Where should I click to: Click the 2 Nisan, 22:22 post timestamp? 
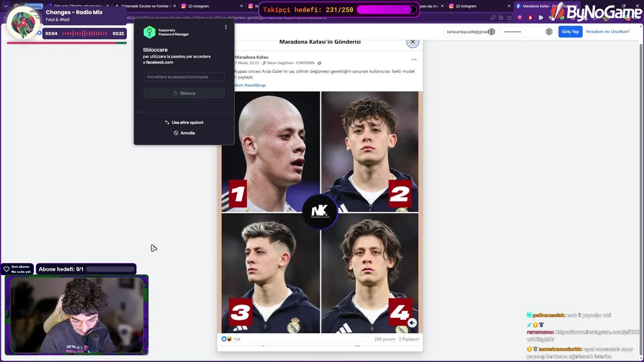click(x=247, y=63)
